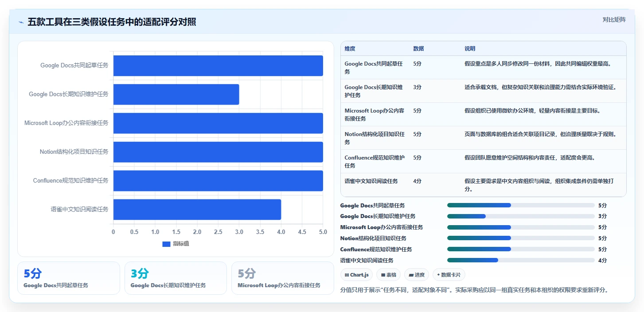Click table cell Microsoft Loop办公内容衔接任务
The image size is (644, 312).
tap(375, 114)
